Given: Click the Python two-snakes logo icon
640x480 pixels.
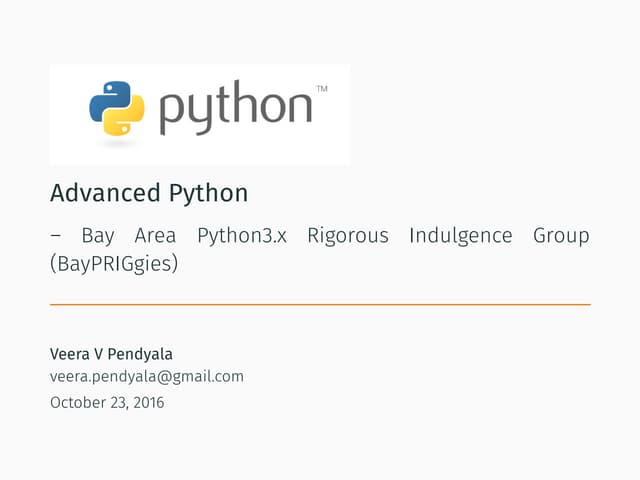Looking at the screenshot, I should (x=117, y=107).
